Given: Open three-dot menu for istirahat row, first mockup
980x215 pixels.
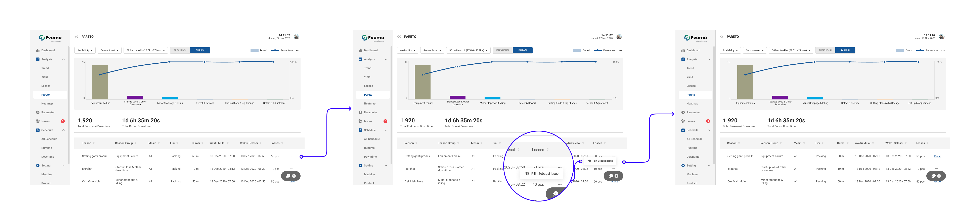Looking at the screenshot, I should pyautogui.click(x=291, y=168).
